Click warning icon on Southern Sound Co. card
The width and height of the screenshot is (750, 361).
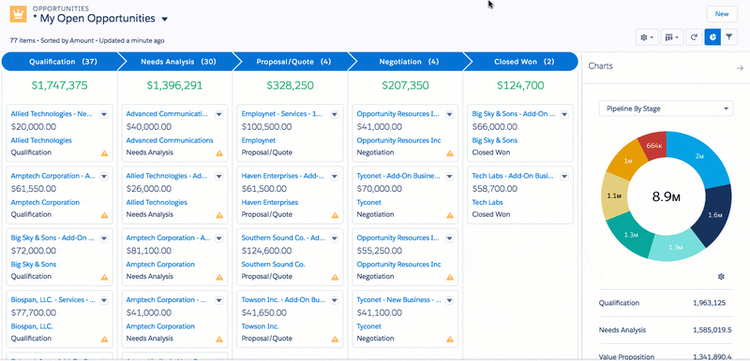tap(335, 277)
